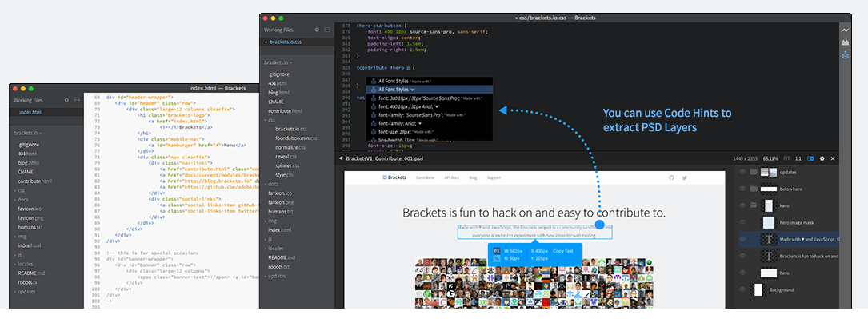This screenshot has height=319, width=868.
Task: Hide 'Brackets is fun to hack on' layer
Action: (x=742, y=256)
